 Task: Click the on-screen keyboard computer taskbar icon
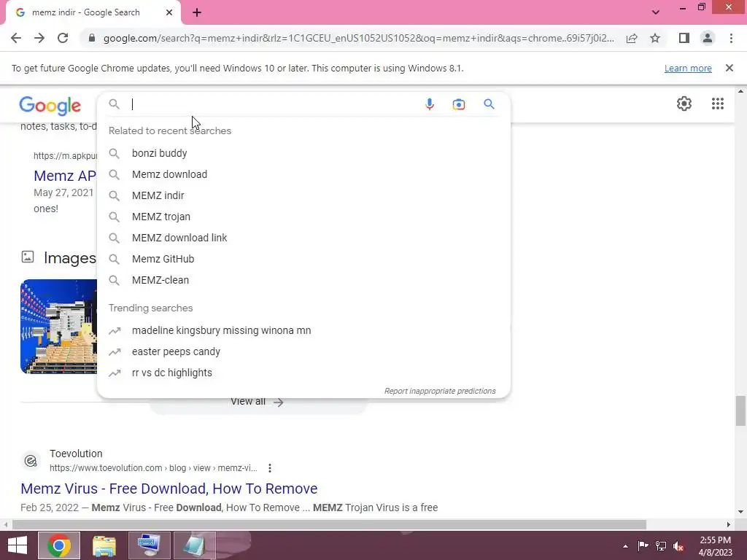(x=149, y=545)
